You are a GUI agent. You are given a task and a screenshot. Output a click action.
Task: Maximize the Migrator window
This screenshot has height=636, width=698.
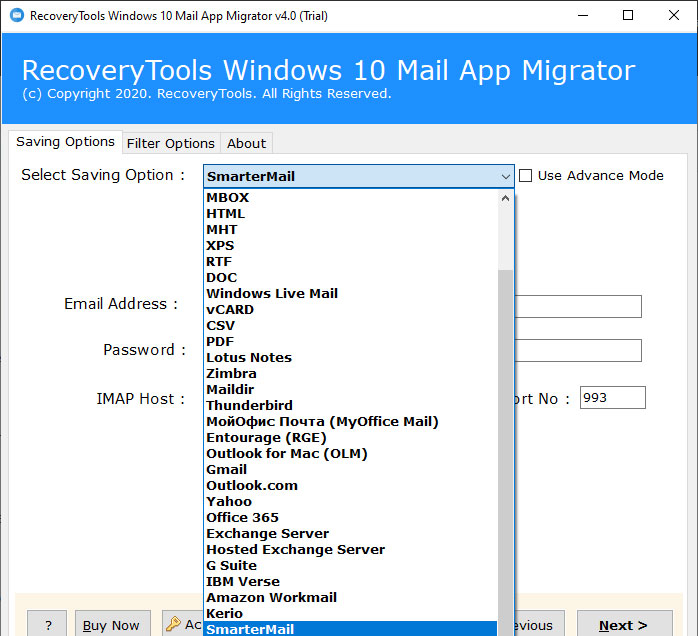pos(628,16)
